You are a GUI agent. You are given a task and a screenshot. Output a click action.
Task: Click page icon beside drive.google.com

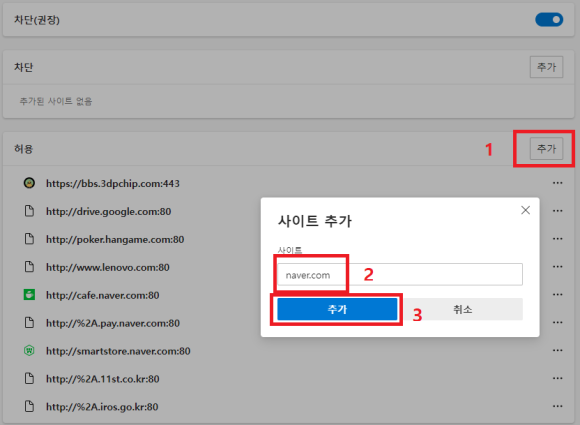click(29, 211)
